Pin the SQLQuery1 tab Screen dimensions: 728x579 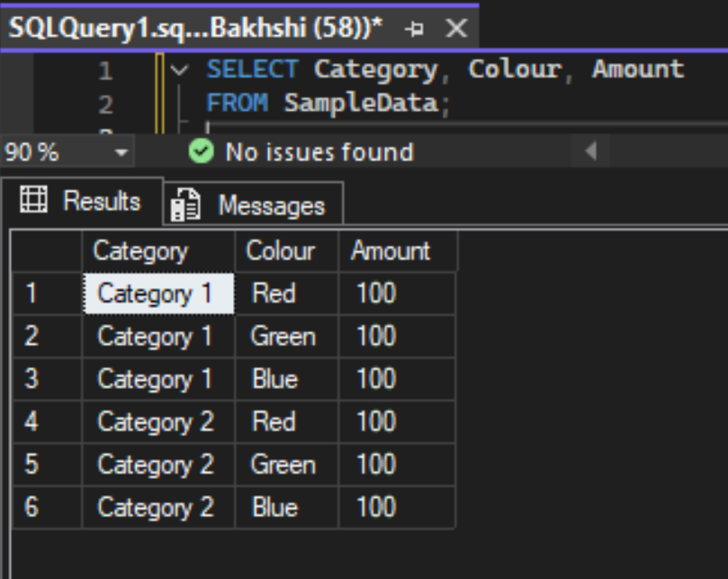pos(414,29)
